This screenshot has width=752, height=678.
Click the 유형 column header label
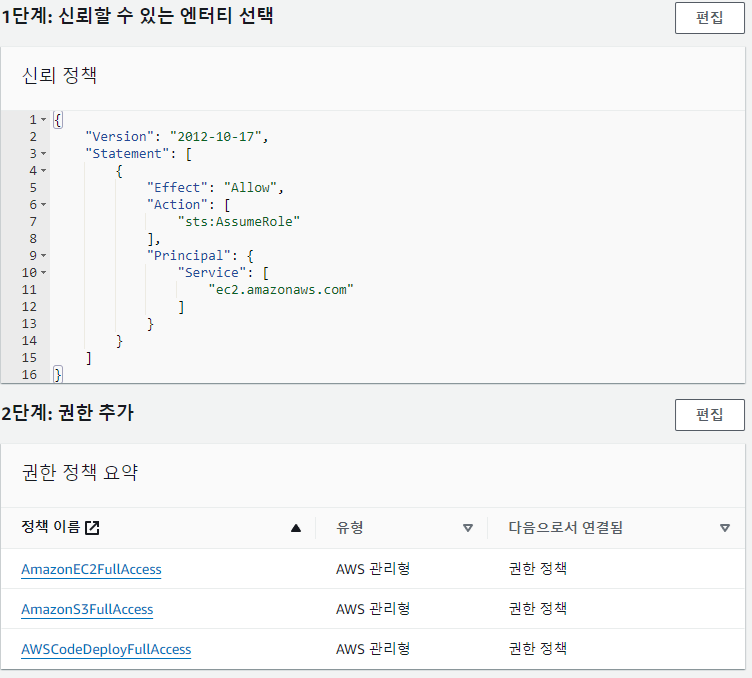[350, 527]
